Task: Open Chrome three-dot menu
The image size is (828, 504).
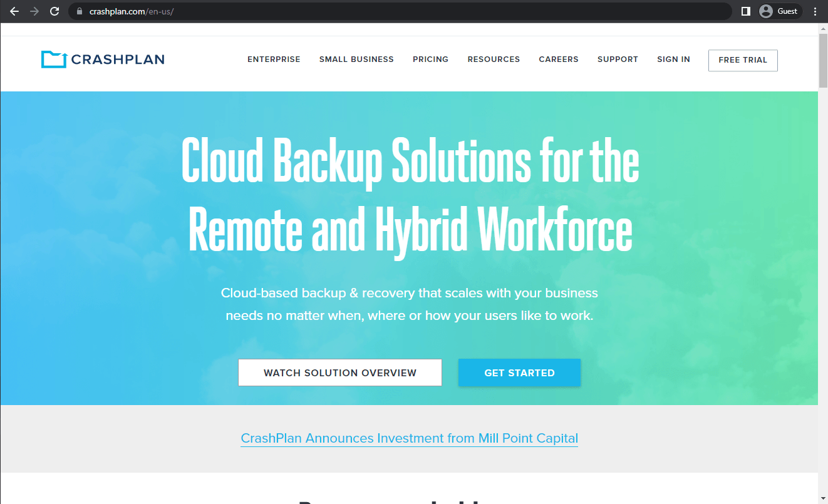Action: tap(815, 11)
